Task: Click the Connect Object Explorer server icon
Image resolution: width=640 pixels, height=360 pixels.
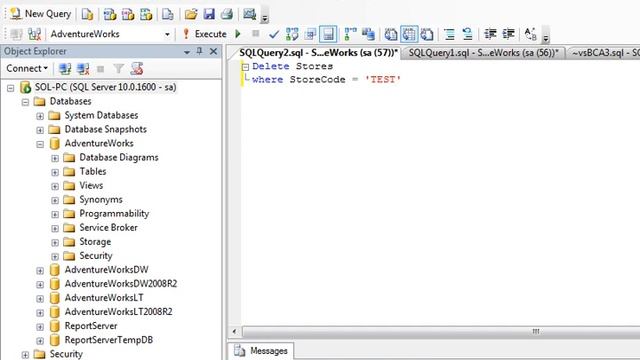Action: pyautogui.click(x=65, y=69)
